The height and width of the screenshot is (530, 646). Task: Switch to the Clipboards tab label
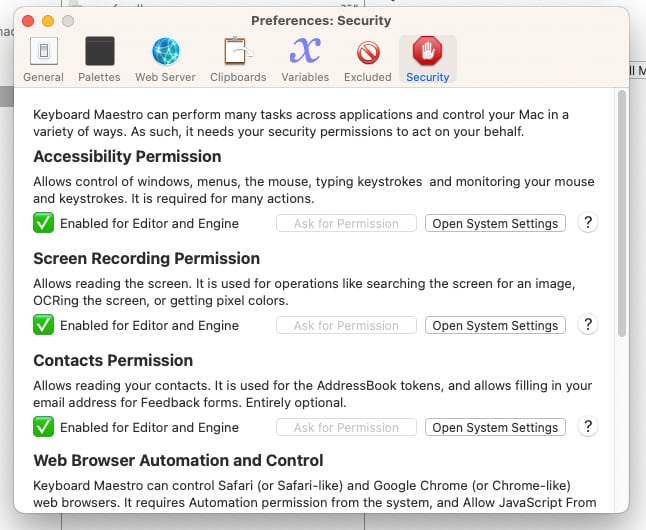pos(238,77)
